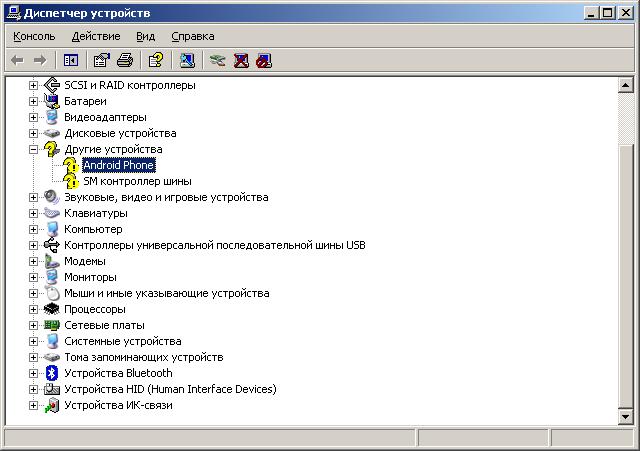Click the Батареи battery icon

point(52,101)
